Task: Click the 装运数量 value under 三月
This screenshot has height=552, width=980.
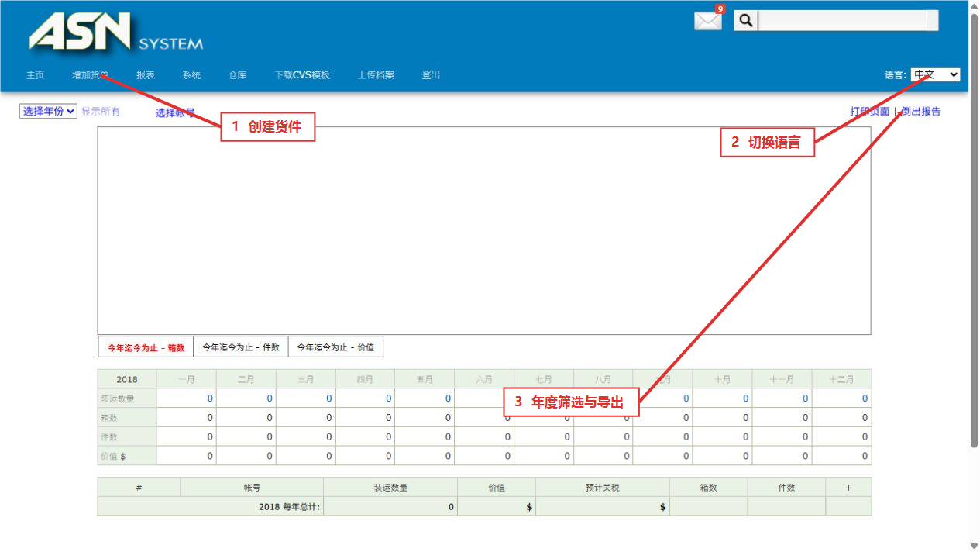Action: tap(328, 398)
